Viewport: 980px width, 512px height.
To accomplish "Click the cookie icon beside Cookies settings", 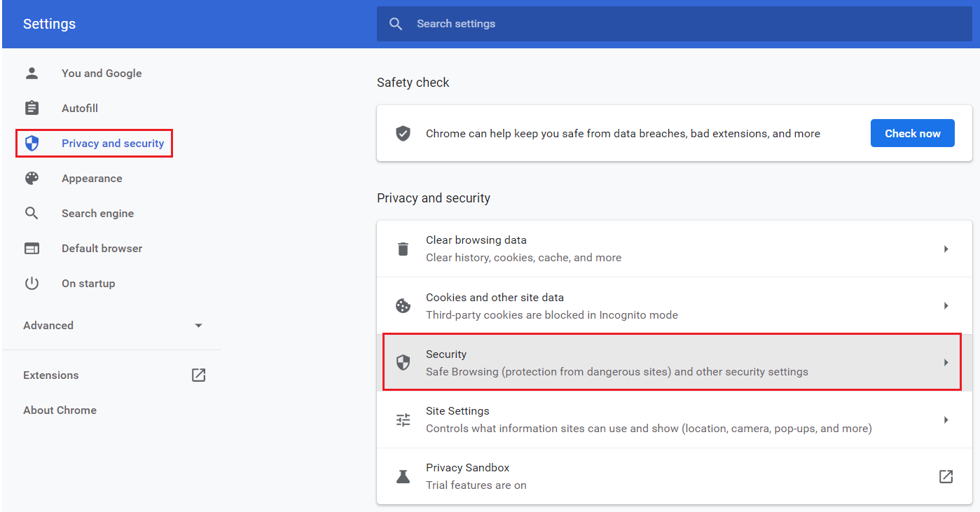I will click(x=403, y=305).
